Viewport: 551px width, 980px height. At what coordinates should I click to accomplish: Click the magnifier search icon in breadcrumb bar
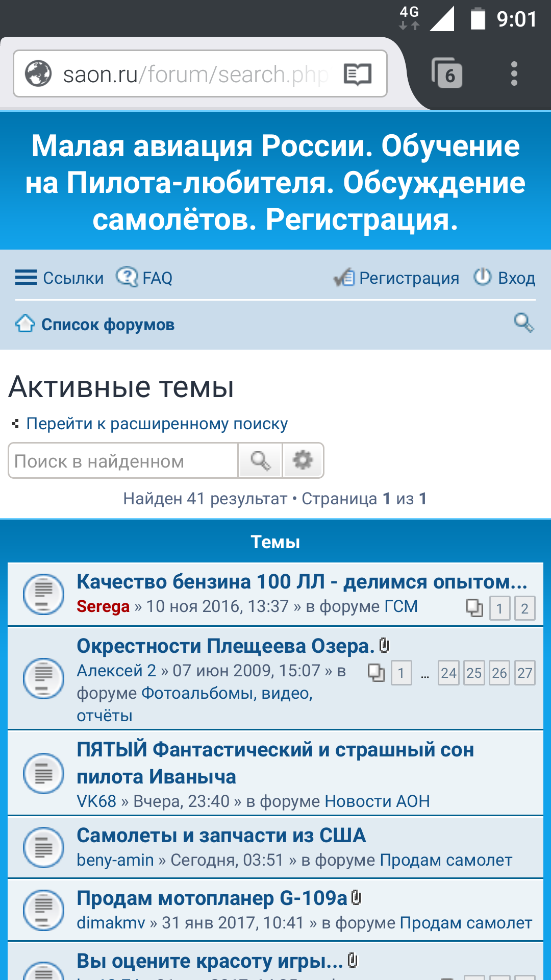pos(523,323)
